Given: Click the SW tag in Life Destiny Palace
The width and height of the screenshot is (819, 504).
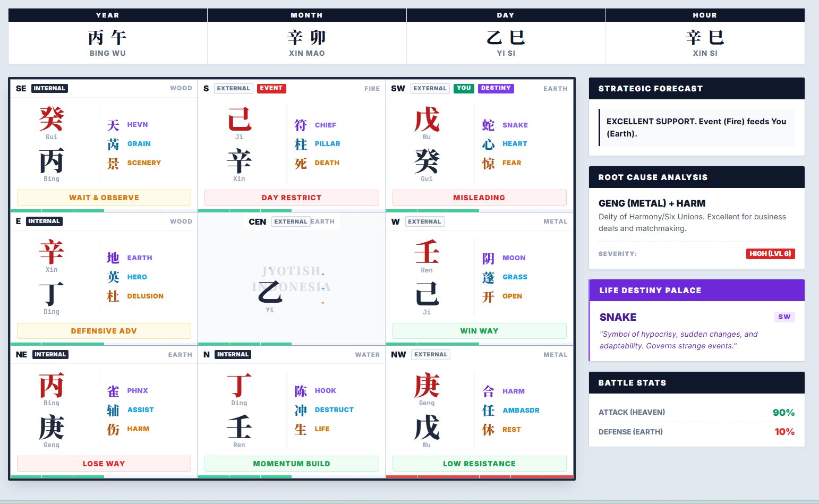Looking at the screenshot, I should click(784, 317).
